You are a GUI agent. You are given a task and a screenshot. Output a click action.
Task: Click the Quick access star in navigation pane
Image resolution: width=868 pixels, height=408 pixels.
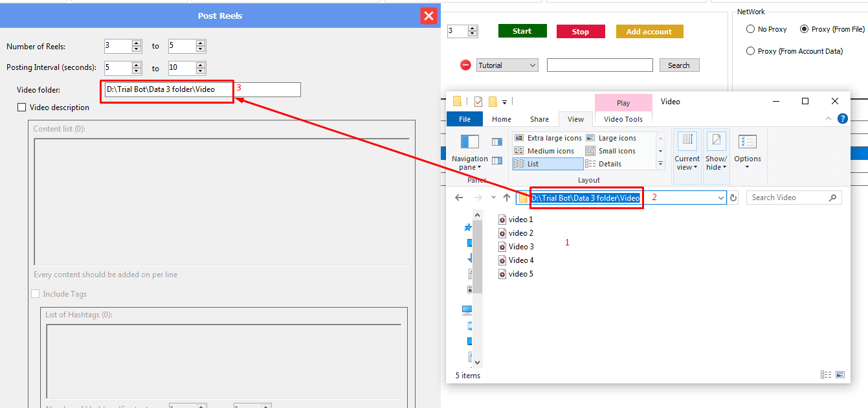coord(468,228)
